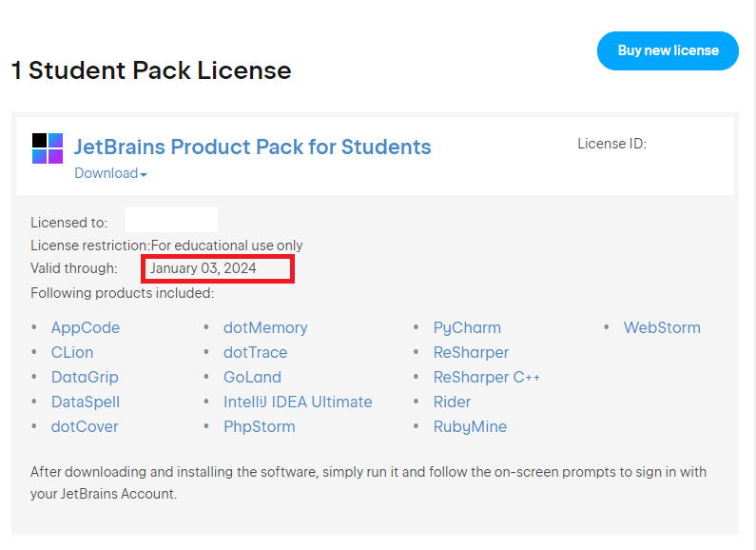
Task: Open the ReSharper product link
Action: (471, 352)
